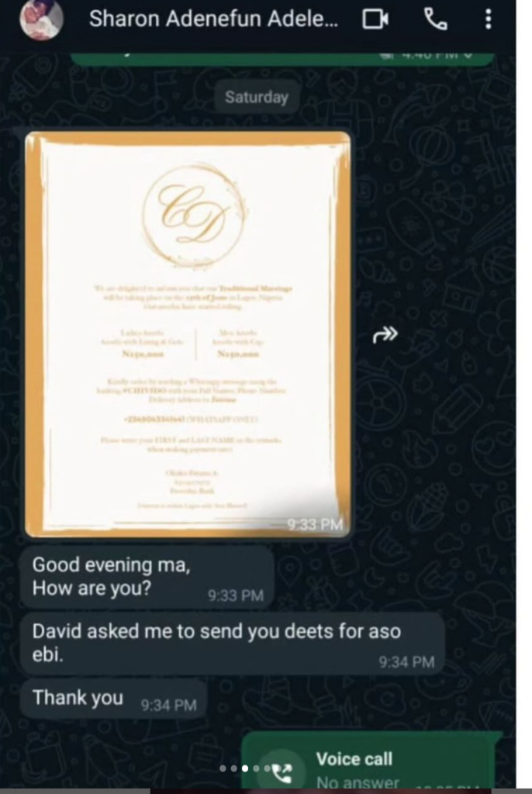This screenshot has width=532, height=794.
Task: Open the wedding invitation image
Action: (x=188, y=334)
